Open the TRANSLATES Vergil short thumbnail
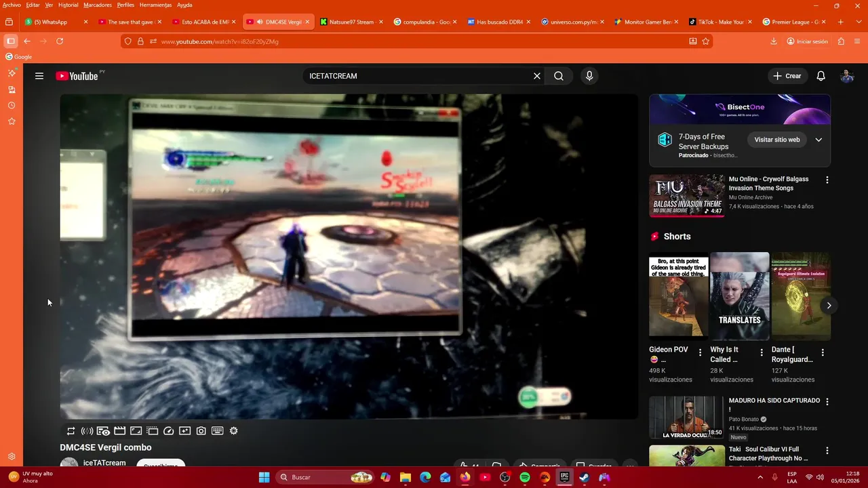 (x=740, y=296)
